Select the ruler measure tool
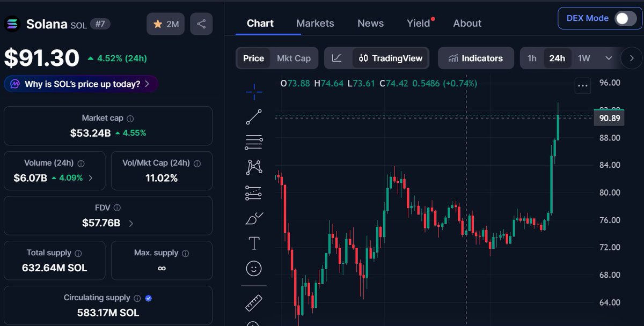 pyautogui.click(x=254, y=303)
